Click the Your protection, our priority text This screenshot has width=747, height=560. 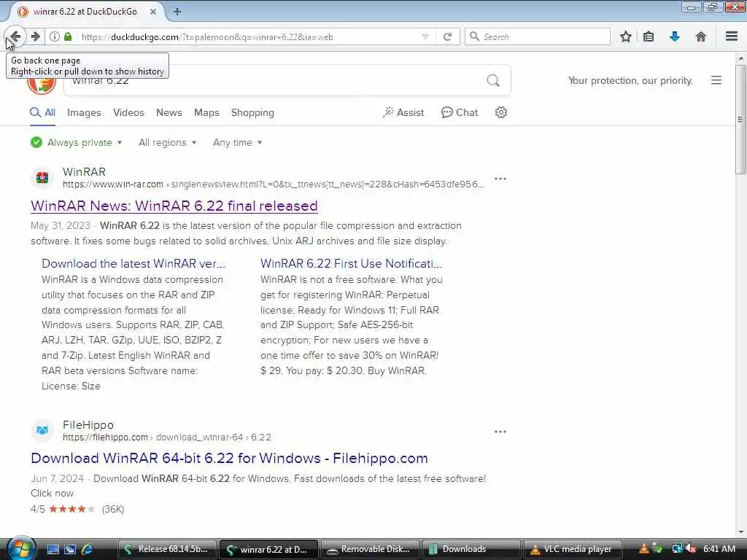(630, 80)
